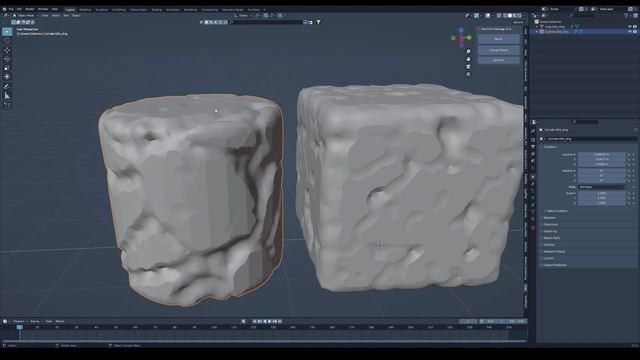Select Cylinder.004_dmg in the outliner

click(x=557, y=31)
